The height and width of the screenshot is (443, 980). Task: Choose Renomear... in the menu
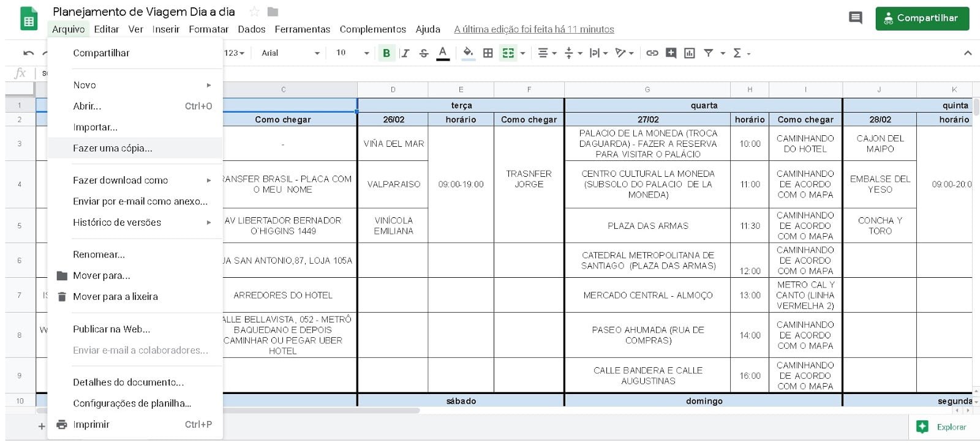(x=135, y=255)
